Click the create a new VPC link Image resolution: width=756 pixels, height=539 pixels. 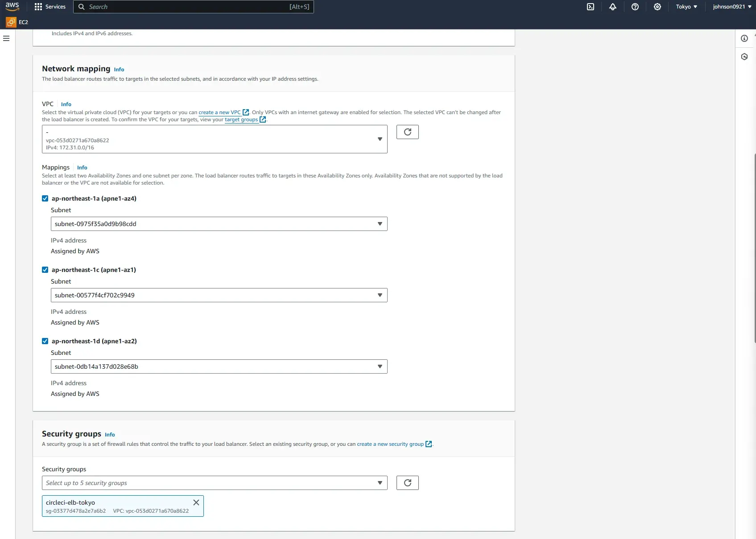(219, 112)
